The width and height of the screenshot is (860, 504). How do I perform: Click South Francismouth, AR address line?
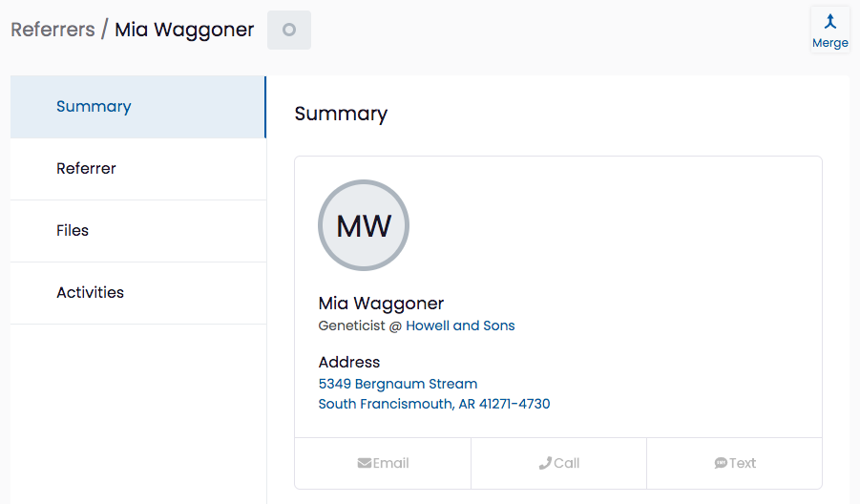click(x=434, y=404)
